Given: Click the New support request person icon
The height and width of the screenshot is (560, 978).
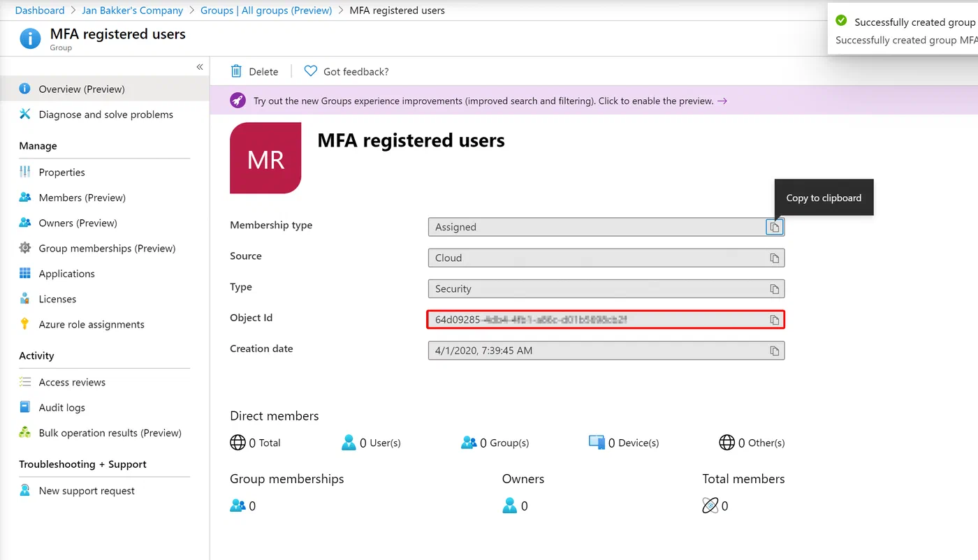Looking at the screenshot, I should (x=24, y=490).
